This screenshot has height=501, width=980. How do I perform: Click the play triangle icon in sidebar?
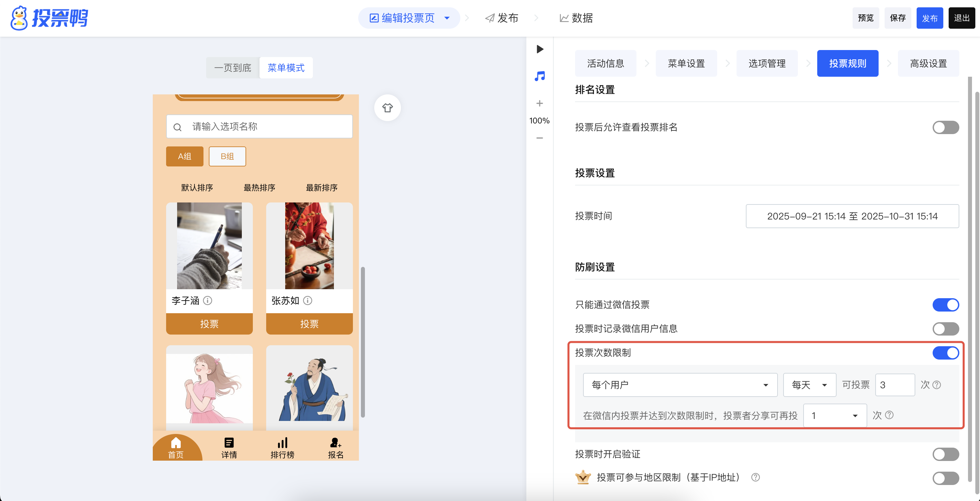539,49
